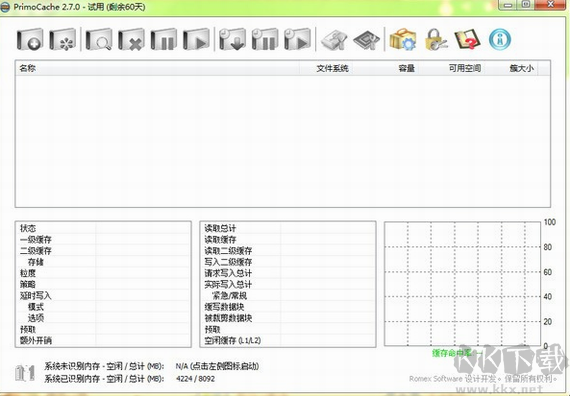The width and height of the screenshot is (570, 396).
Task: Click the delete cache task icon with X
Action: (x=131, y=39)
